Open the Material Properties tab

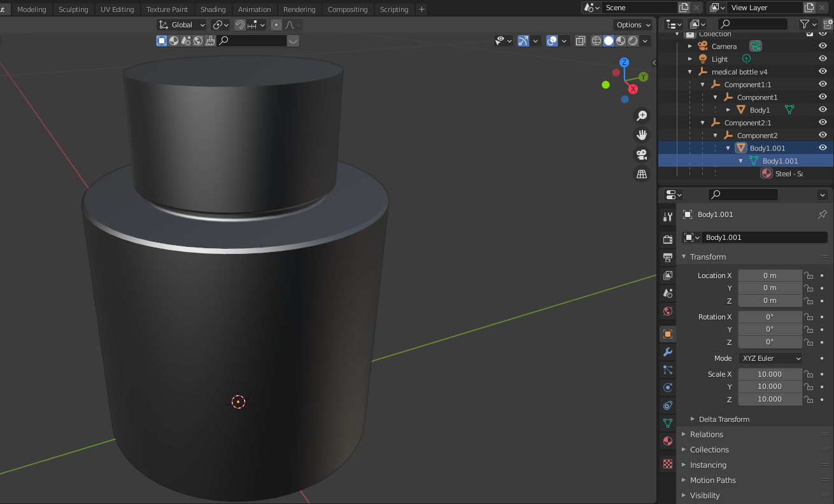[667, 441]
